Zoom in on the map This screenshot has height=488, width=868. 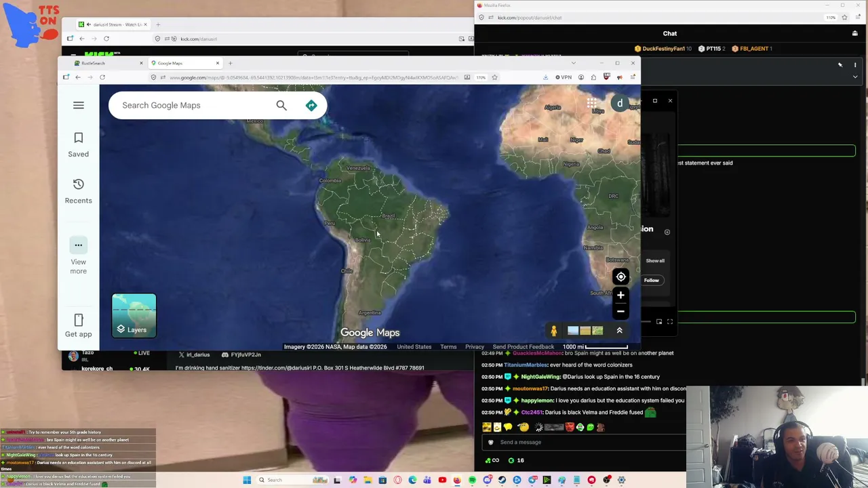tap(620, 296)
